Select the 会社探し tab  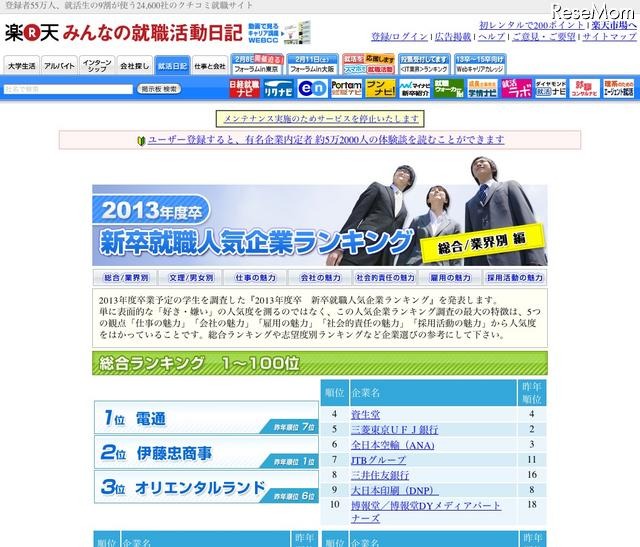[135, 66]
